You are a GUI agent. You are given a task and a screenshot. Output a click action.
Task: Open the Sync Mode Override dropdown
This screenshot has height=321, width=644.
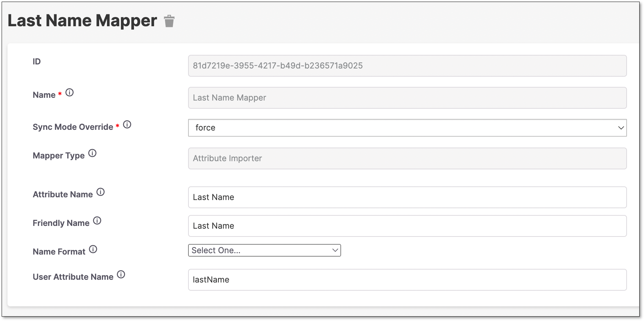click(407, 128)
